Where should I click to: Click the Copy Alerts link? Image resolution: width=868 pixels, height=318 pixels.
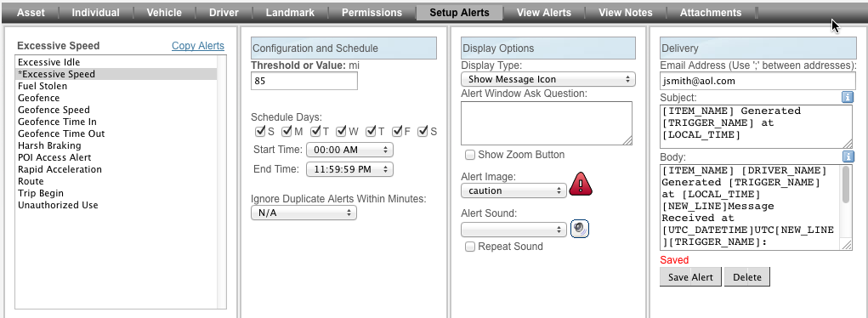198,46
